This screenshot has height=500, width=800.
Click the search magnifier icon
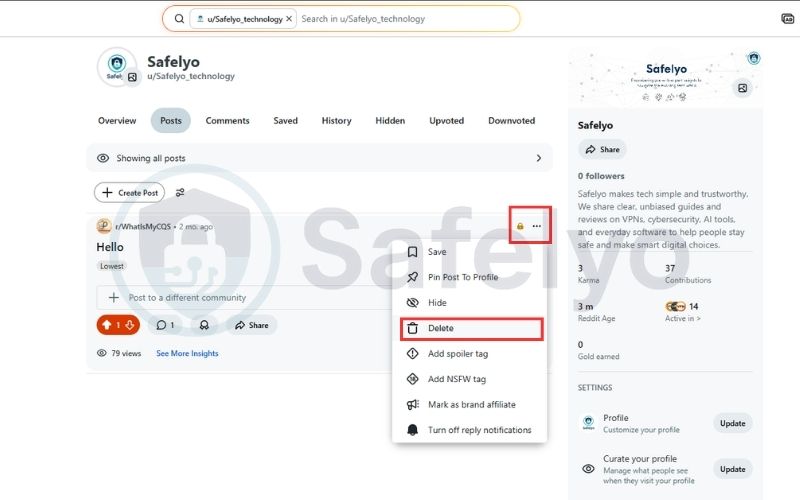179,19
